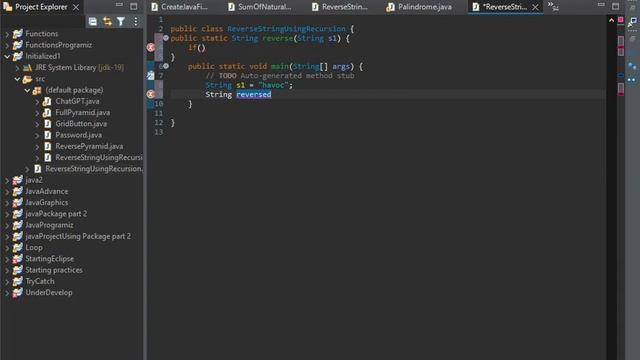Screen dimensions: 640x360
Task: Collapse the main method fold marker
Action: tap(166, 66)
